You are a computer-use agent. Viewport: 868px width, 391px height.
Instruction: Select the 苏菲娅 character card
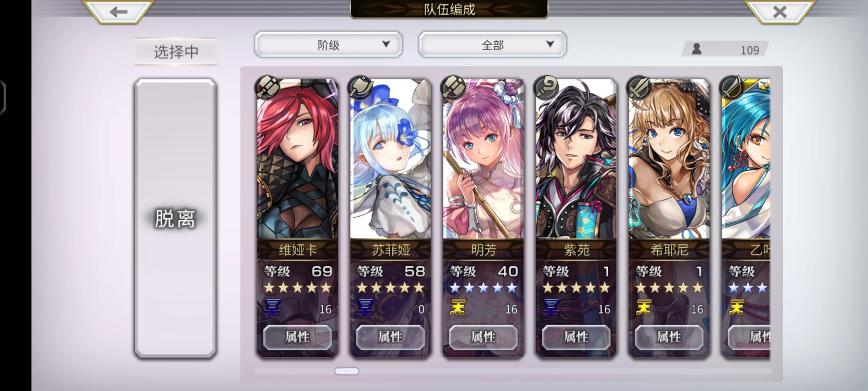point(391,217)
